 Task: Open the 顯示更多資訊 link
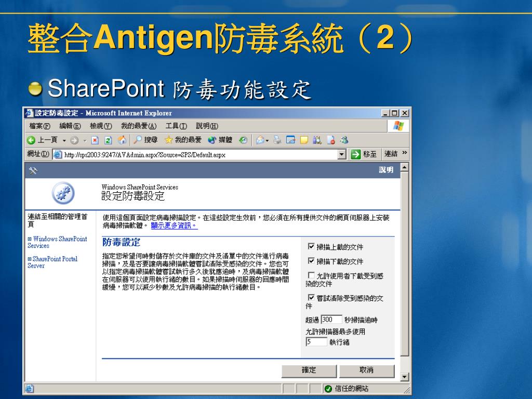click(x=174, y=225)
